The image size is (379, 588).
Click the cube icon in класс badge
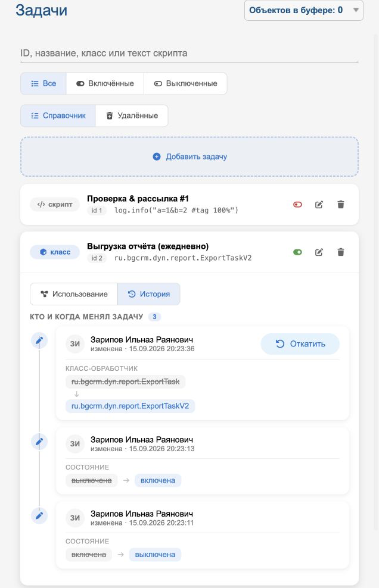(43, 252)
